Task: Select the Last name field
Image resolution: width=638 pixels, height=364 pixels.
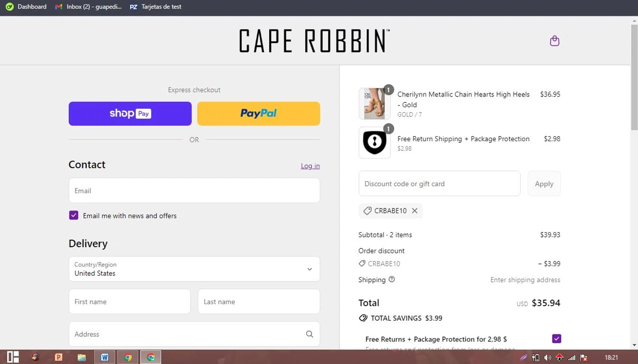Action: click(x=259, y=301)
